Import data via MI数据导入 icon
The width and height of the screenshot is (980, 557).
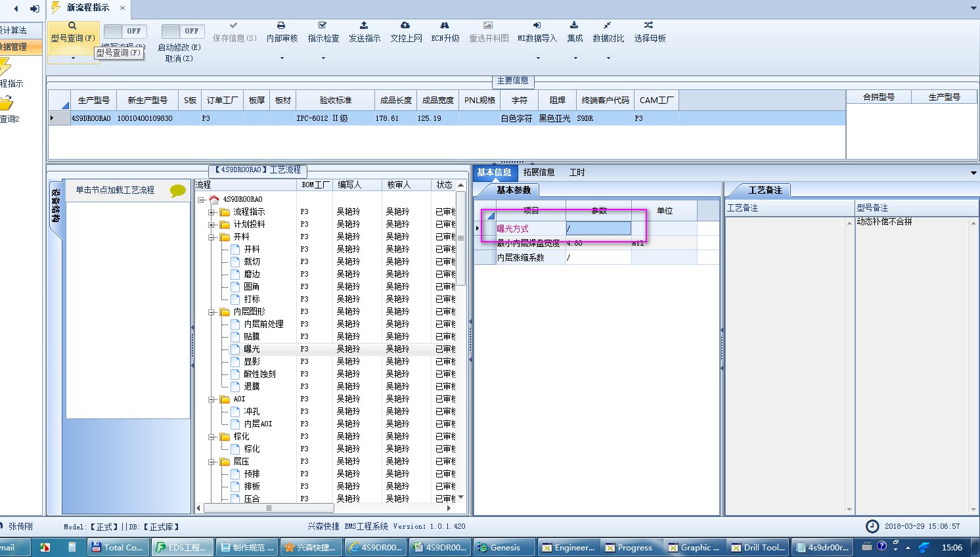(537, 26)
